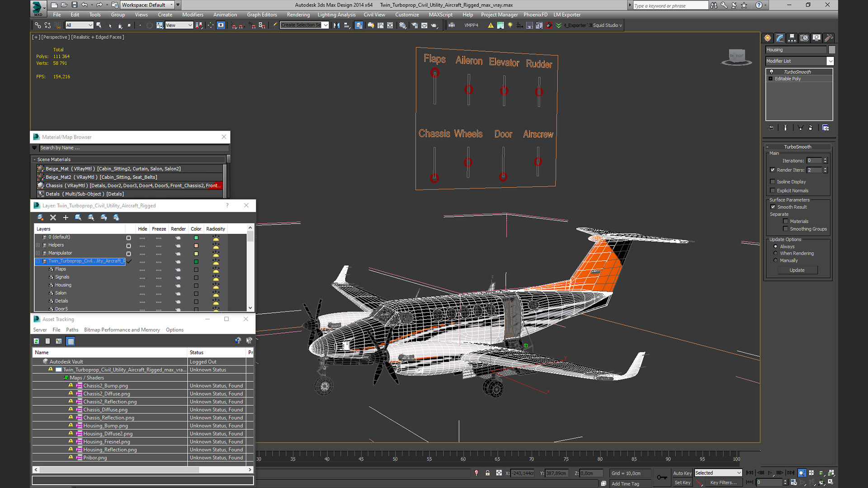868x488 pixels.
Task: Open the Display command panel tab
Action: click(x=816, y=38)
